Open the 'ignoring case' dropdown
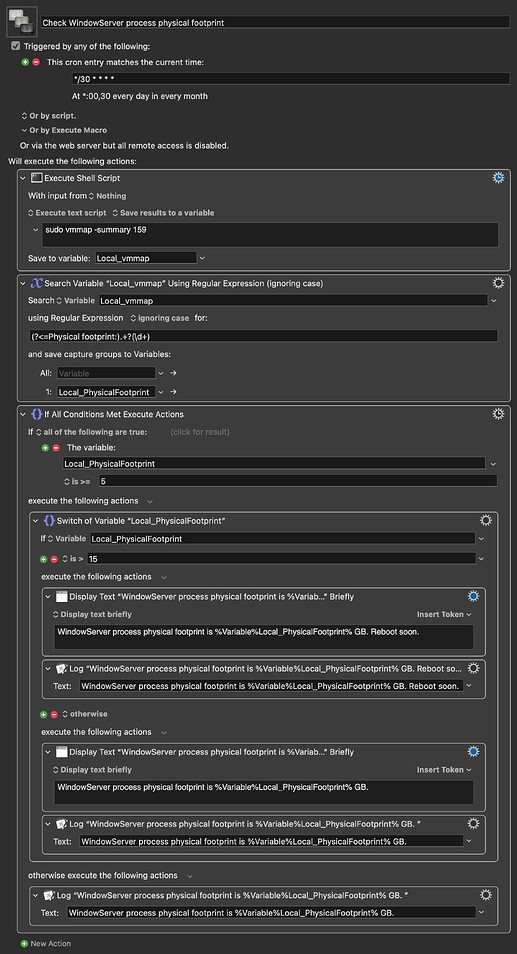 (x=160, y=318)
